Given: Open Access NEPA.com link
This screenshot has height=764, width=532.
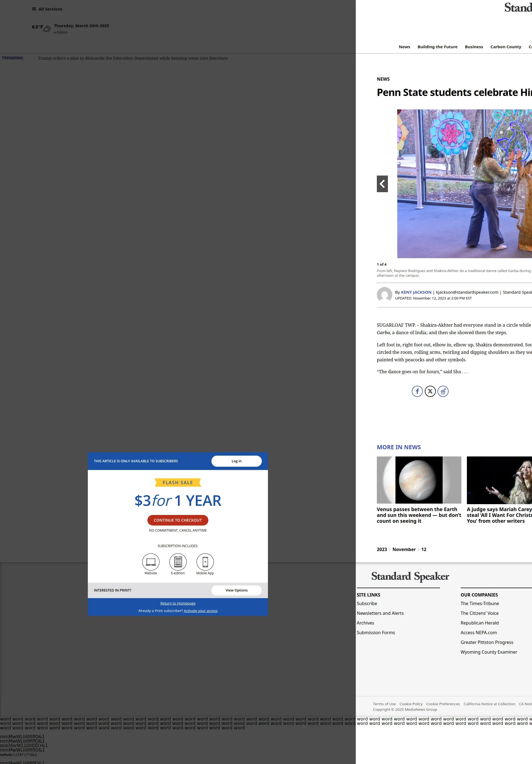Looking at the screenshot, I should pos(479,632).
